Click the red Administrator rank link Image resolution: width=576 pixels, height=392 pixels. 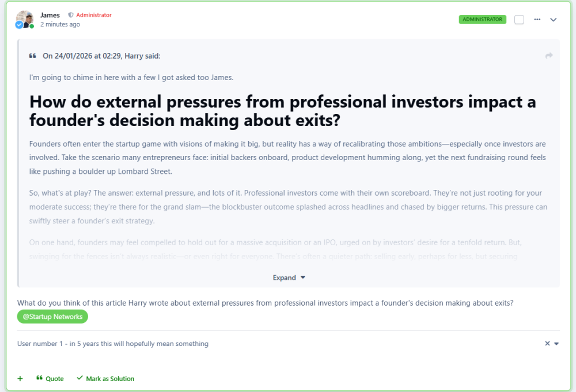click(x=94, y=15)
